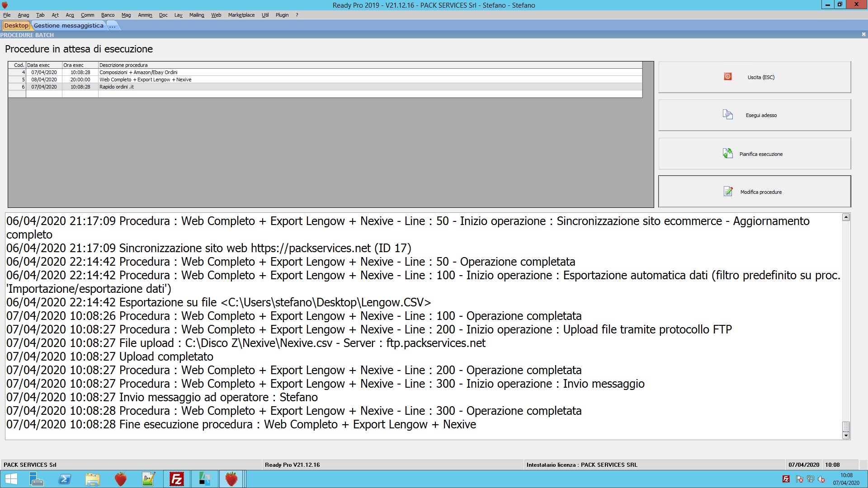
Task: Click the 'Ora exec' column header
Action: (80, 65)
